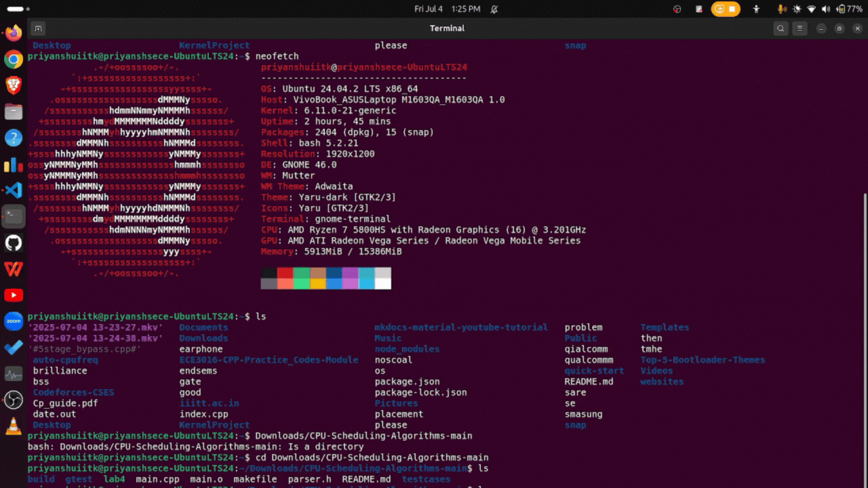The height and width of the screenshot is (488, 868).
Task: Click the 'Memory: 5913MiB / 15386MiB' line
Action: [331, 251]
